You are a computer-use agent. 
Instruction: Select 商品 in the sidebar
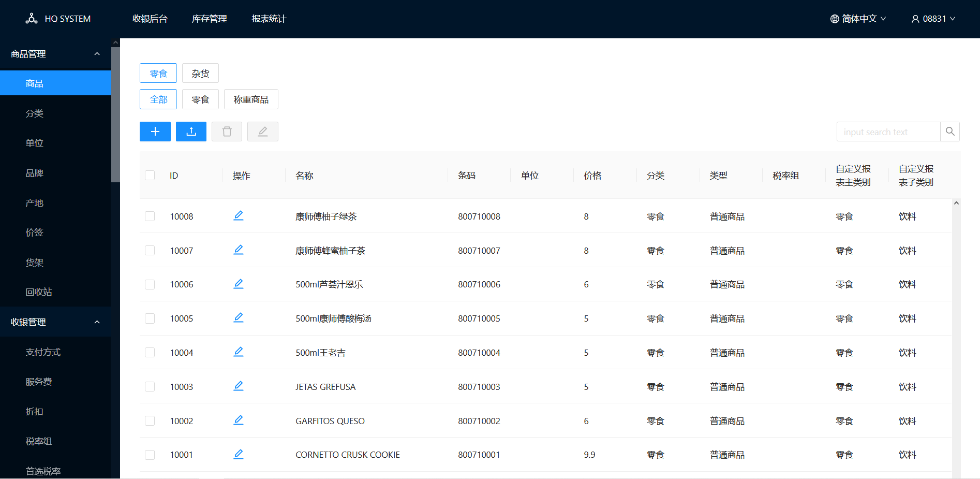click(x=55, y=83)
